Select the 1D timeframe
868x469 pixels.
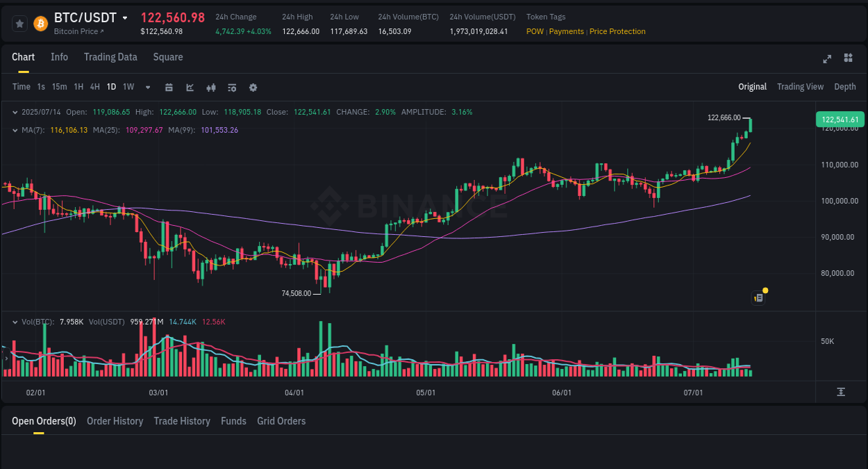[x=111, y=88]
